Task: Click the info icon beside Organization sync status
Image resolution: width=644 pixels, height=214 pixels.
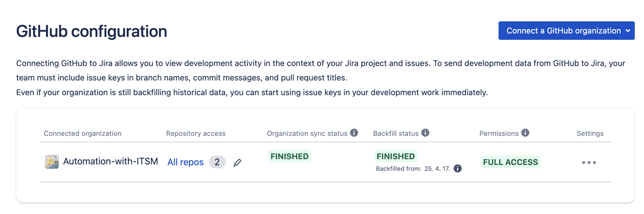Action: click(354, 133)
